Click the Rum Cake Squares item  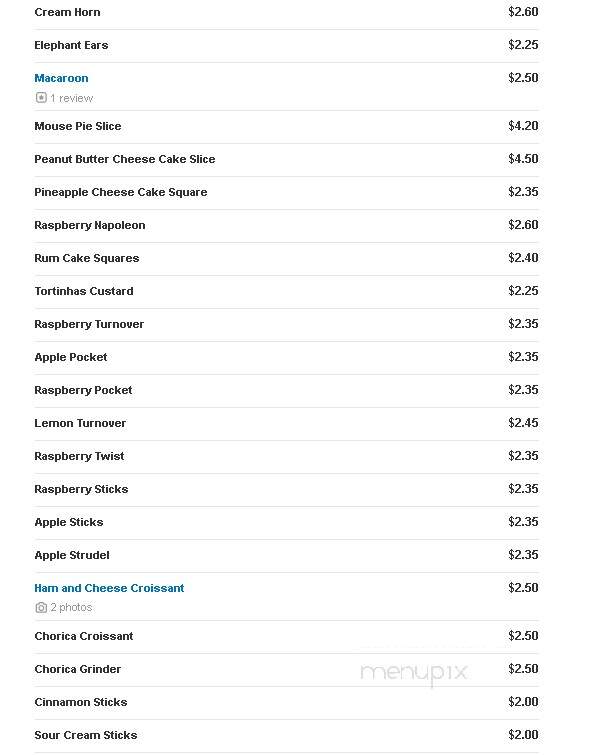87,258
